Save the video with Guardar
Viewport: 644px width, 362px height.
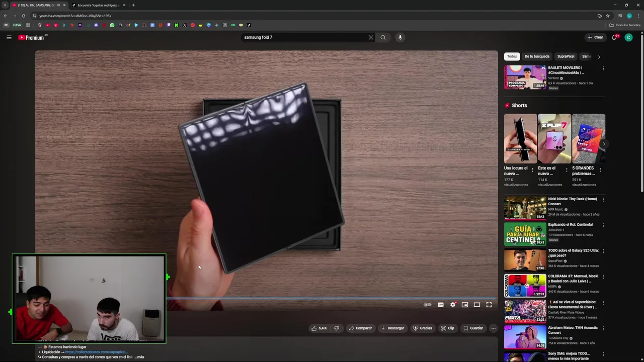click(x=473, y=328)
